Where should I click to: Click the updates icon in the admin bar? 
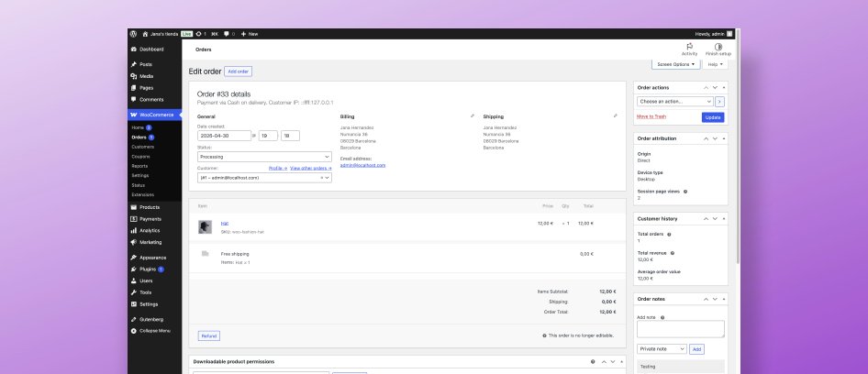199,34
